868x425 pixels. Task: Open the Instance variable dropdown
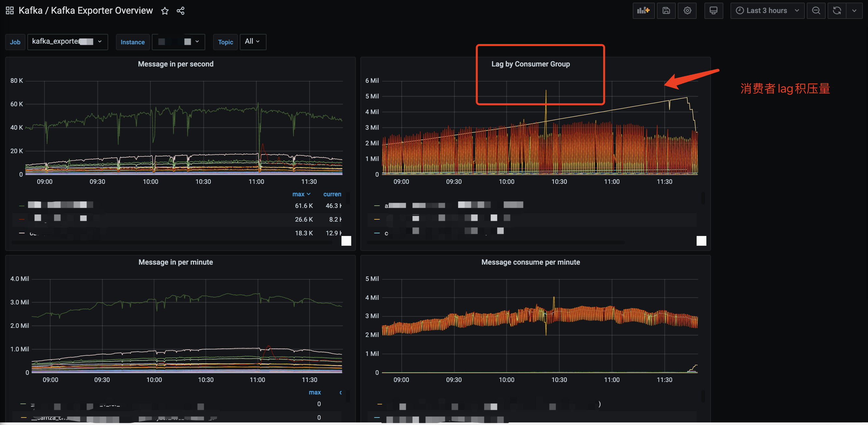coord(178,41)
